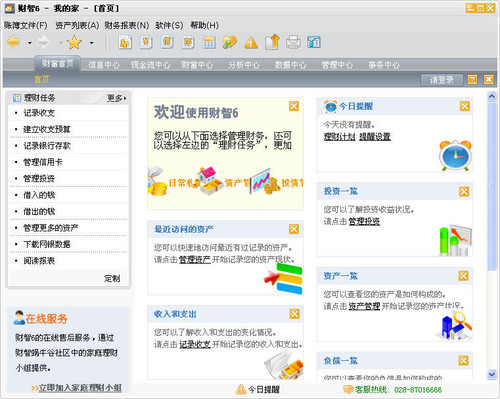Expand 更多 in the 理财任务 panel

pos(117,98)
